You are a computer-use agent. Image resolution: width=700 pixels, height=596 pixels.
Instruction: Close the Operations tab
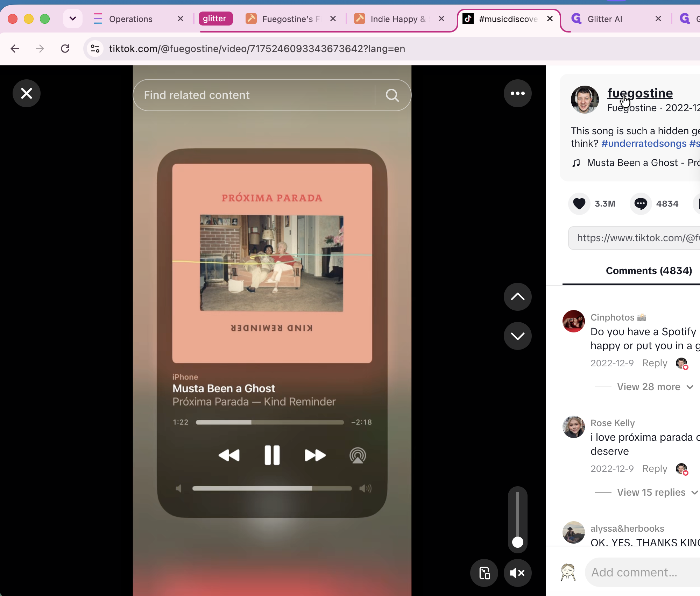[181, 19]
